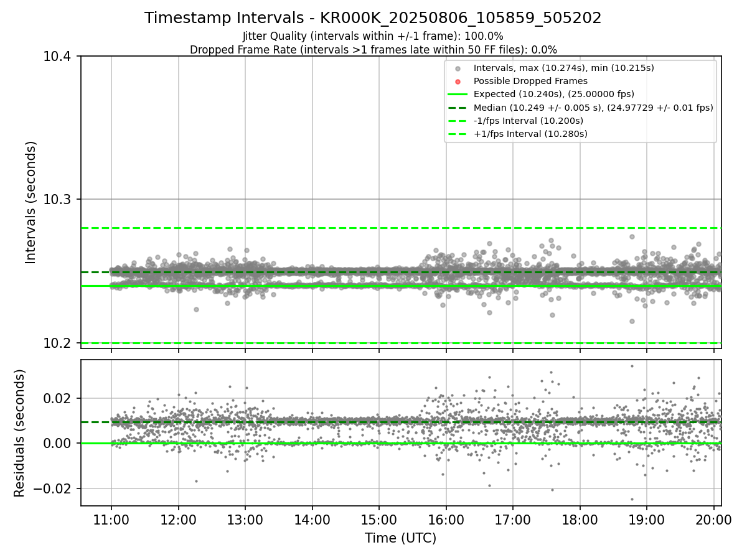Image resolution: width=747 pixels, height=560 pixels.
Task: Click the 10.4 y-axis tick label
Action: coord(59,57)
